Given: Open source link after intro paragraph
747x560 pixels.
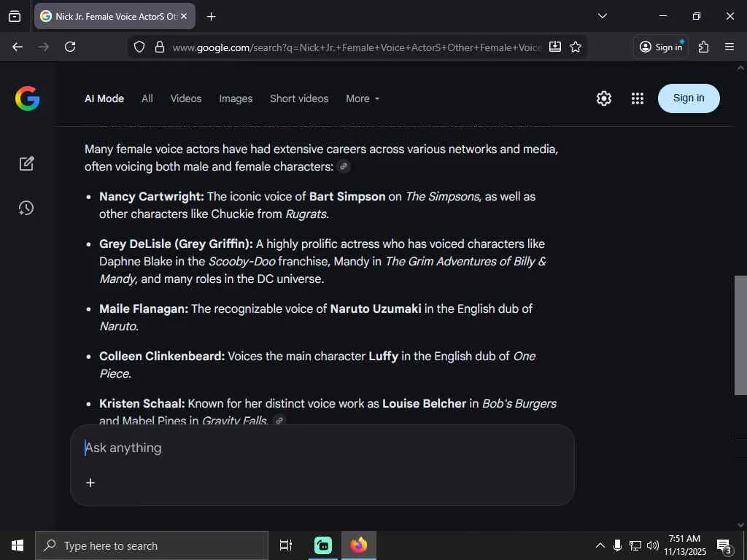Looking at the screenshot, I should [344, 167].
